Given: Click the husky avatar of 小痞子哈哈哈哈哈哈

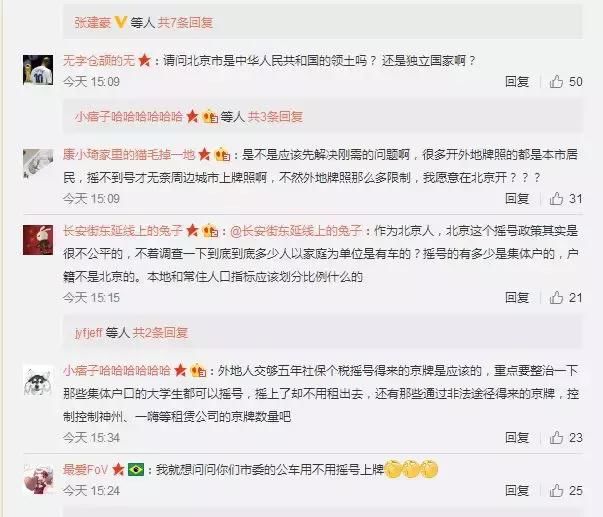Looking at the screenshot, I should pos(38,380).
